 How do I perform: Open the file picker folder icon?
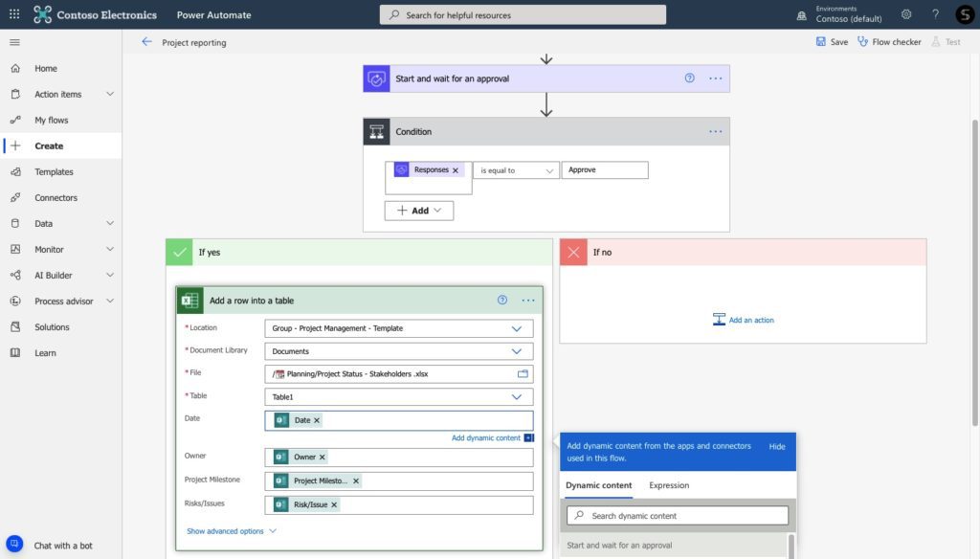523,374
